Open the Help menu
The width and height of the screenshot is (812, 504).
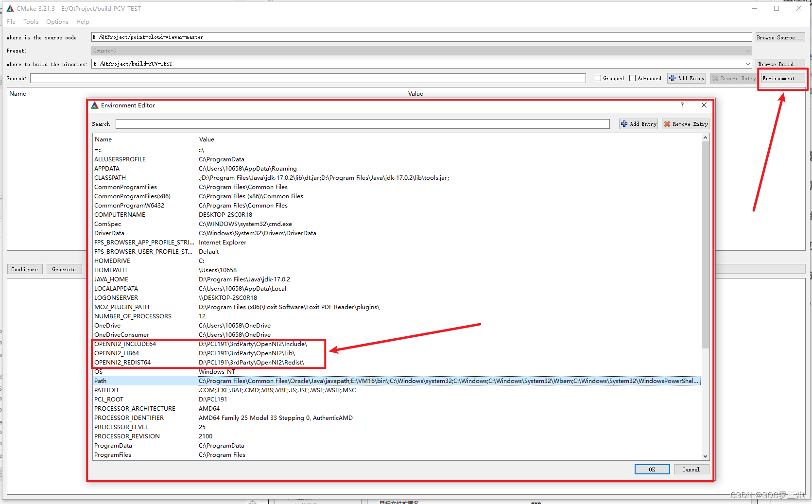[x=83, y=22]
